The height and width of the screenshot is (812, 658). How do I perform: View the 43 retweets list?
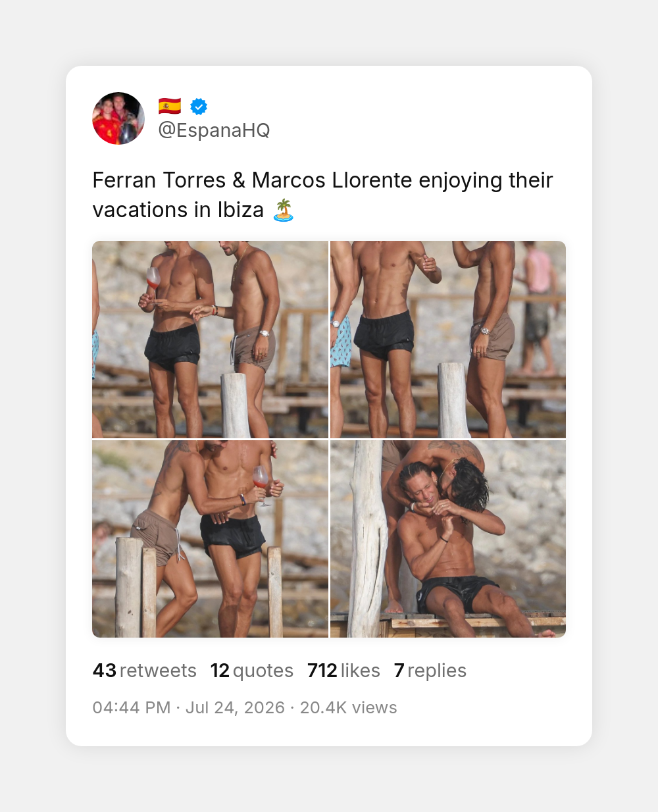[x=145, y=671]
